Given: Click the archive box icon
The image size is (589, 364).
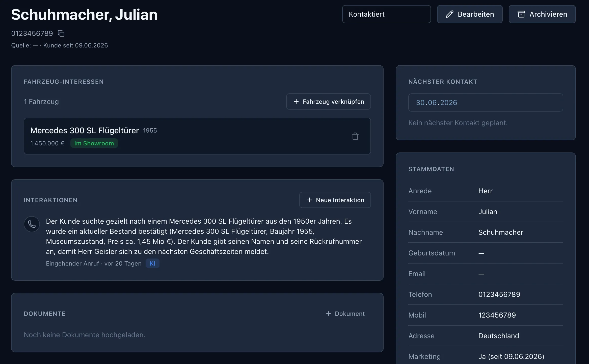Looking at the screenshot, I should pos(521,14).
